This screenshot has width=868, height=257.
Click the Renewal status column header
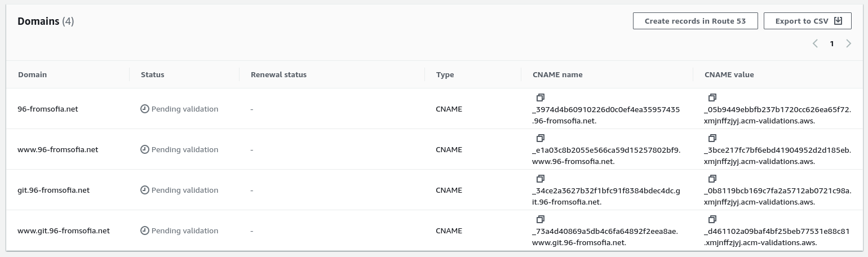(x=278, y=75)
